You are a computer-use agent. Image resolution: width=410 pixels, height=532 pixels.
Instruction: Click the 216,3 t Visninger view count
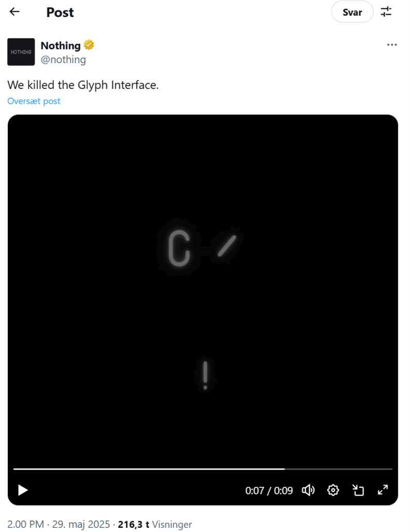click(155, 524)
